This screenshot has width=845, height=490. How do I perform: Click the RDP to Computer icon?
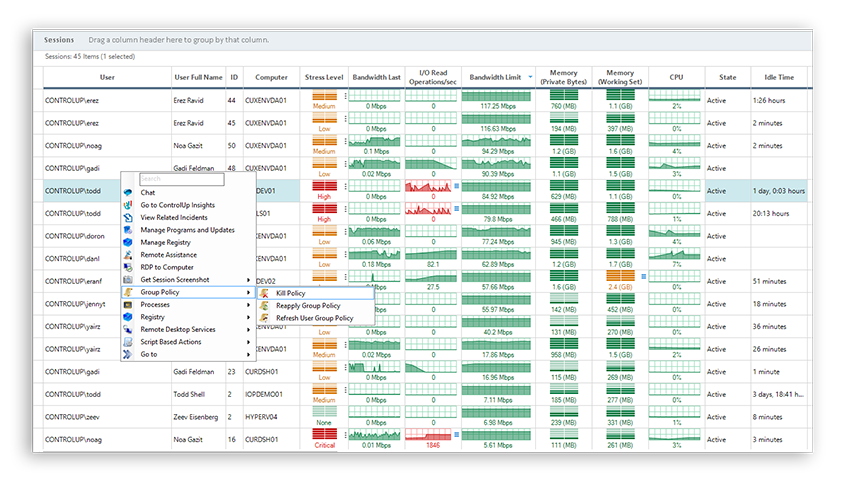tap(128, 267)
